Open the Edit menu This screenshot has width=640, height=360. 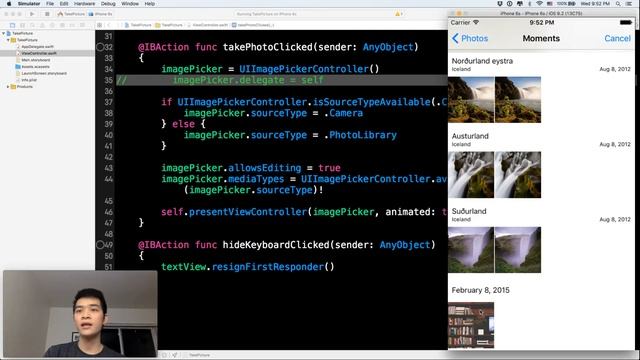click(64, 4)
